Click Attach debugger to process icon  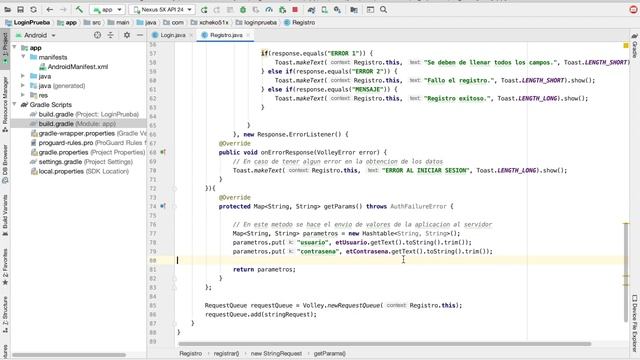coord(282,9)
